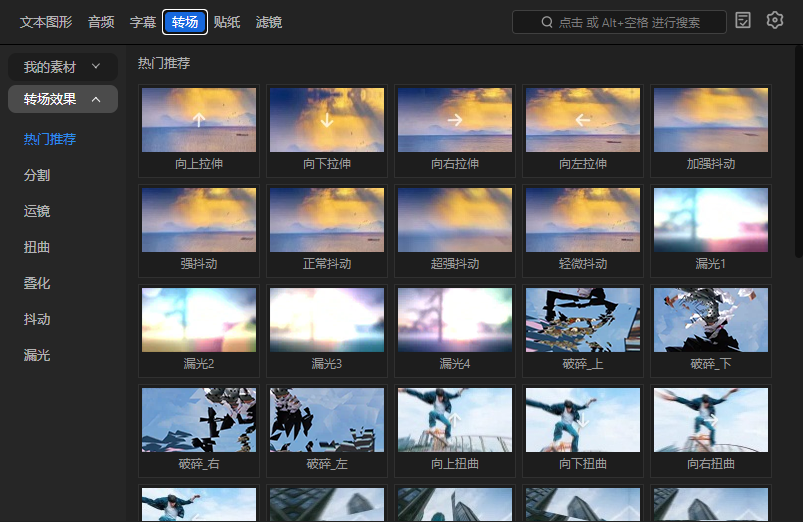Image resolution: width=803 pixels, height=522 pixels.
Task: Open the 扭曲 category
Action: click(37, 247)
